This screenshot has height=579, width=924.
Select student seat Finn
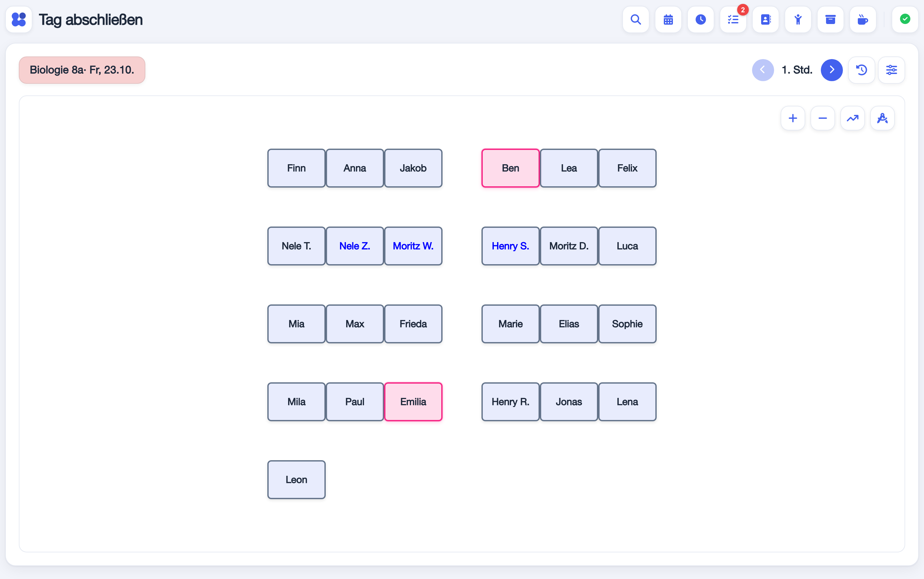click(x=296, y=168)
